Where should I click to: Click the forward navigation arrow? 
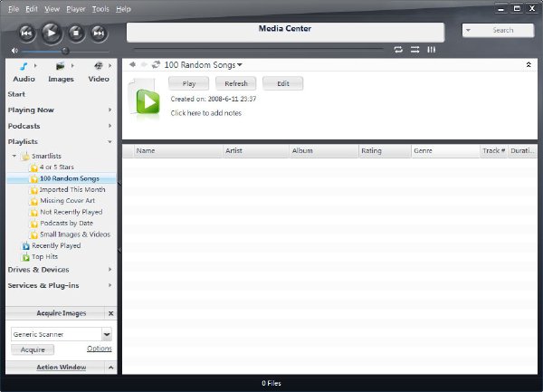tap(144, 65)
